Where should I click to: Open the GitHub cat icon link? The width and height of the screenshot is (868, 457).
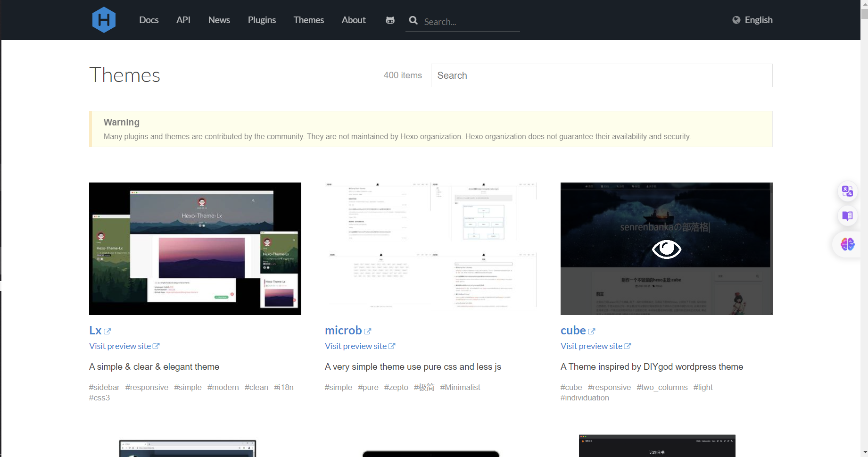(x=390, y=20)
